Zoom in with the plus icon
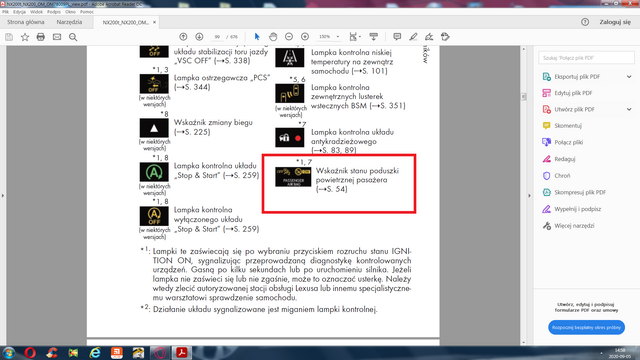The width and height of the screenshot is (640, 360). pyautogui.click(x=305, y=37)
